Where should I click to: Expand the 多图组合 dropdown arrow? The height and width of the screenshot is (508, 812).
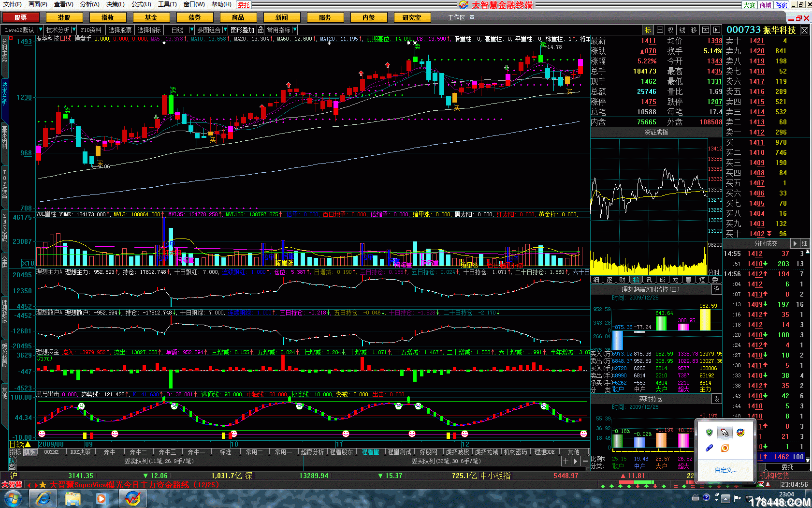click(x=225, y=30)
